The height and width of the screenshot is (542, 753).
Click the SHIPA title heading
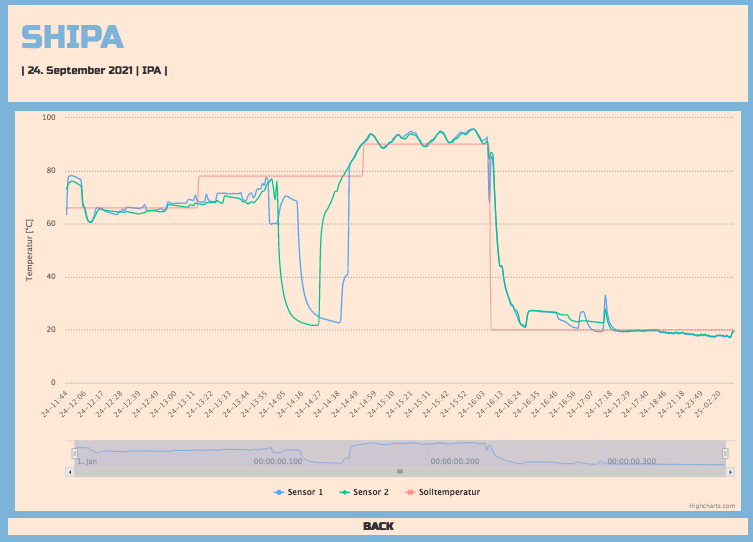[72, 37]
